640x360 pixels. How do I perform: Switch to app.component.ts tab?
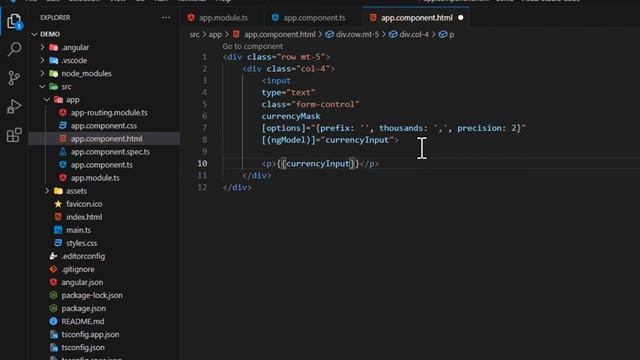314,18
